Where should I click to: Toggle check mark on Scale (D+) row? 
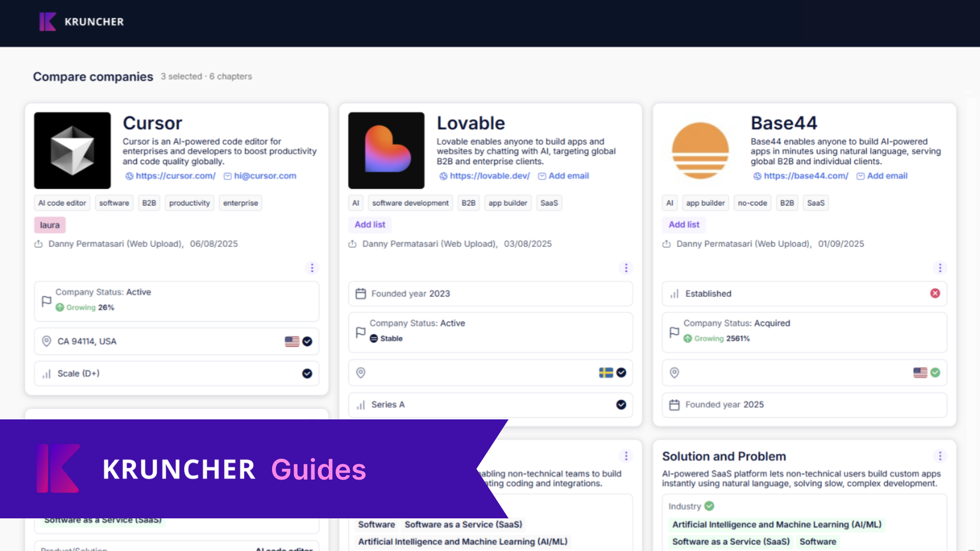coord(307,373)
